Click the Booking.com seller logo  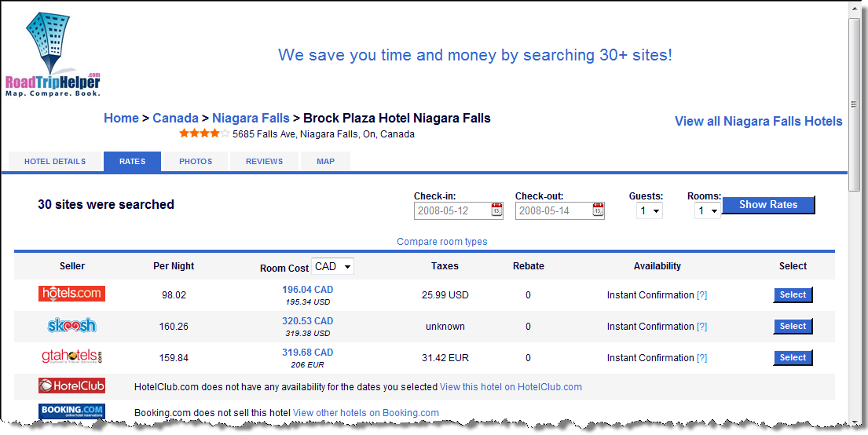pos(71,411)
